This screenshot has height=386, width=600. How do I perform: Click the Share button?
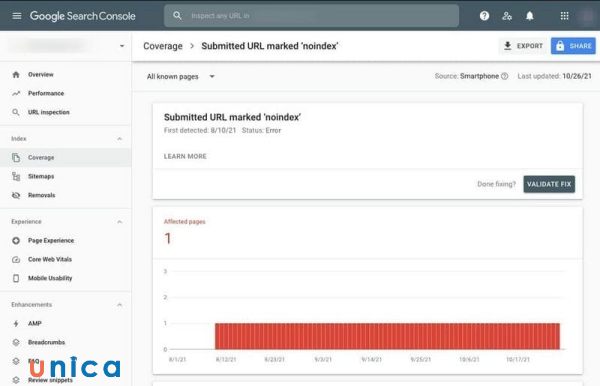[573, 46]
